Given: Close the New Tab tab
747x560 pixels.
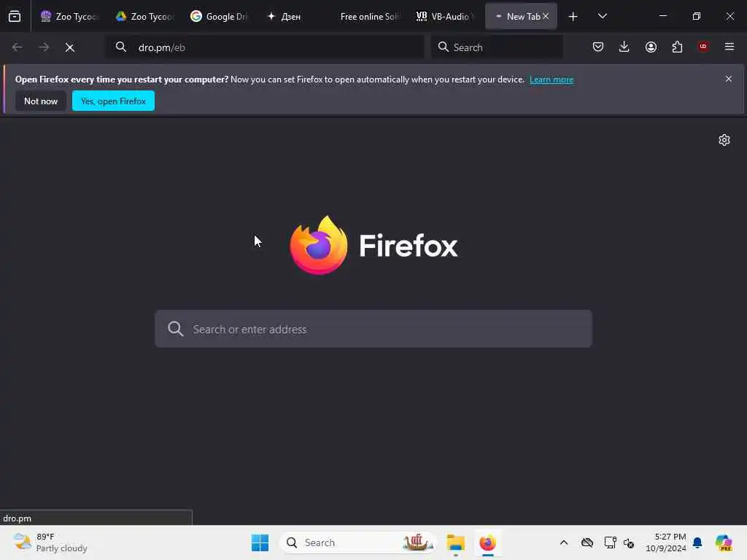Looking at the screenshot, I should click(x=546, y=16).
